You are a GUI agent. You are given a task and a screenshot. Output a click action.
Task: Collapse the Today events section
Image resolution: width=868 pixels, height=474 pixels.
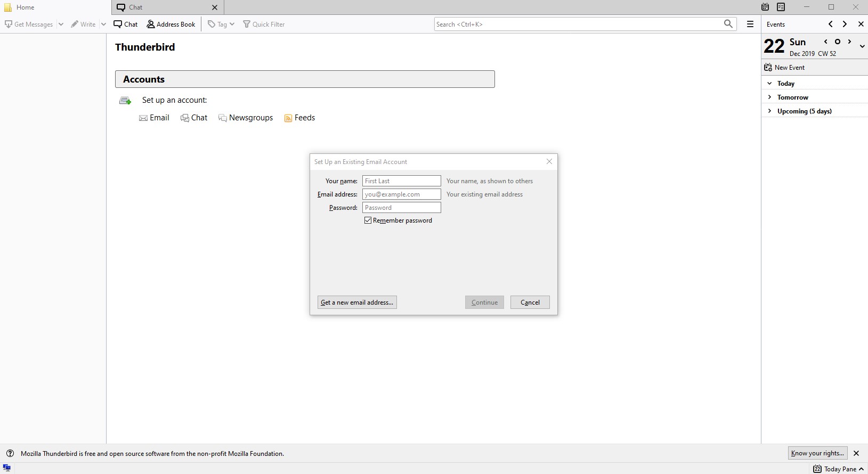[x=769, y=83]
